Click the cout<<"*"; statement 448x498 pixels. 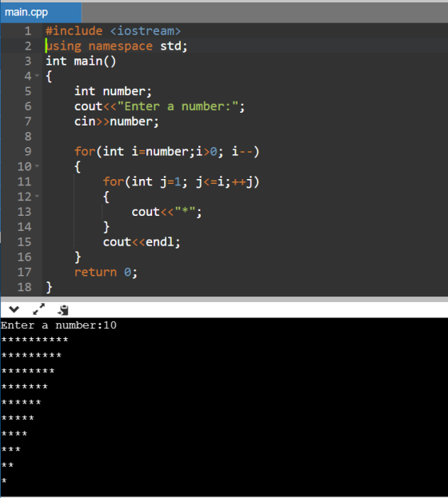click(166, 212)
